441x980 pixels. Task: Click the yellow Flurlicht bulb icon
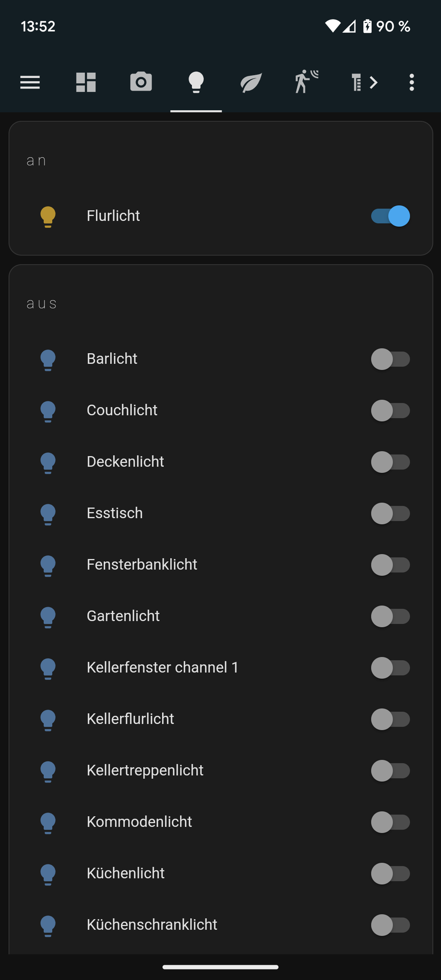(48, 216)
